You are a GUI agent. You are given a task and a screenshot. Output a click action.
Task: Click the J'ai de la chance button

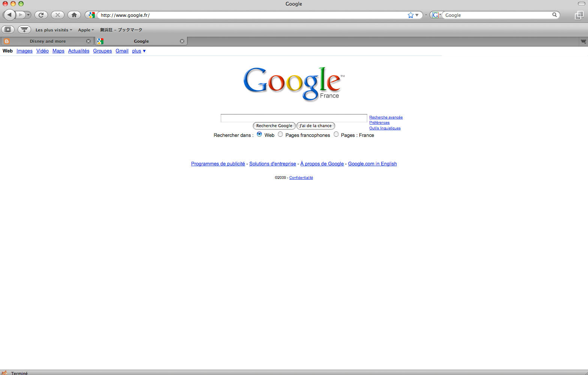pyautogui.click(x=316, y=126)
